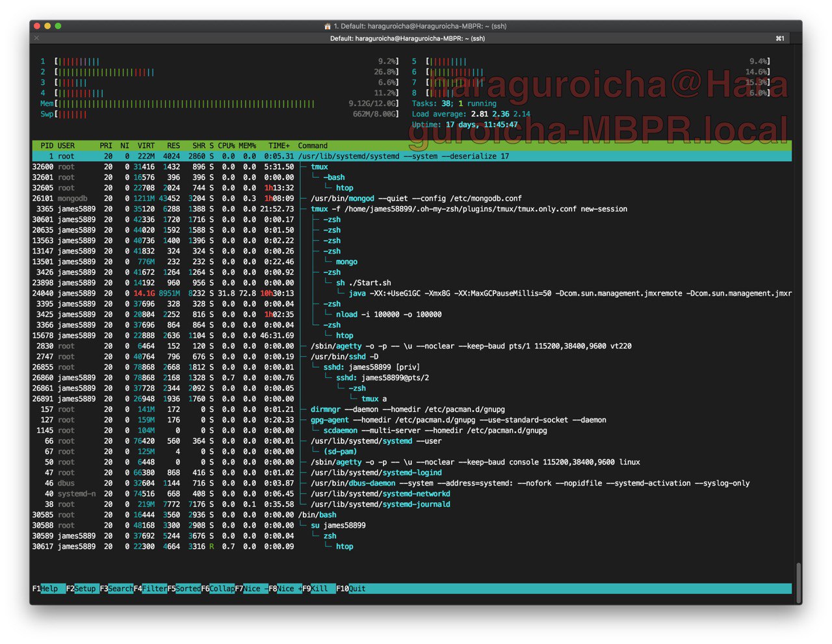Click F10 Quit to exit htop
The width and height of the screenshot is (832, 644).
(351, 589)
